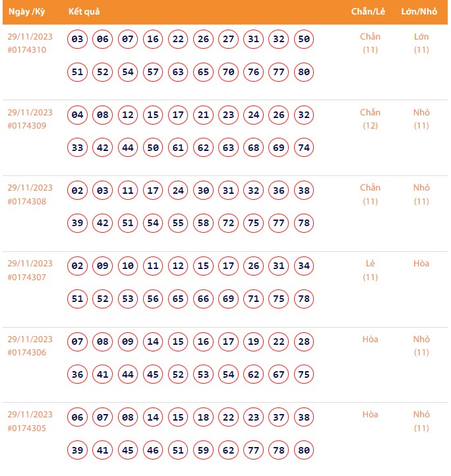
Task: Select ball 74 in draw #0174309
Action: [303, 148]
